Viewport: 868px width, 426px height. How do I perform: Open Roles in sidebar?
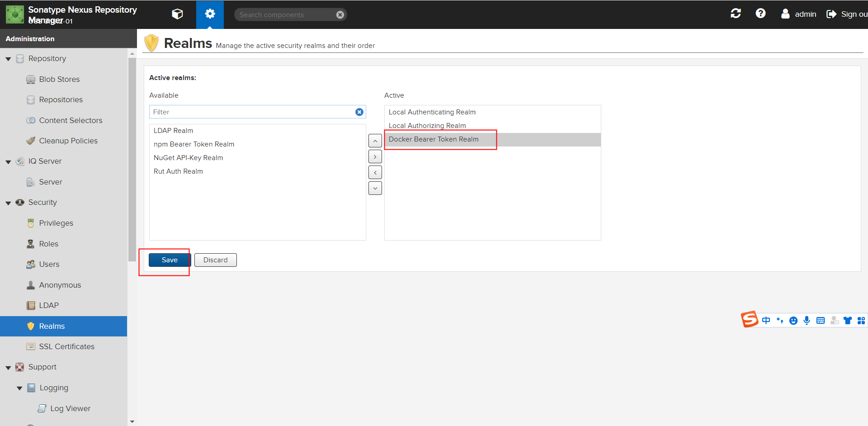(x=48, y=244)
